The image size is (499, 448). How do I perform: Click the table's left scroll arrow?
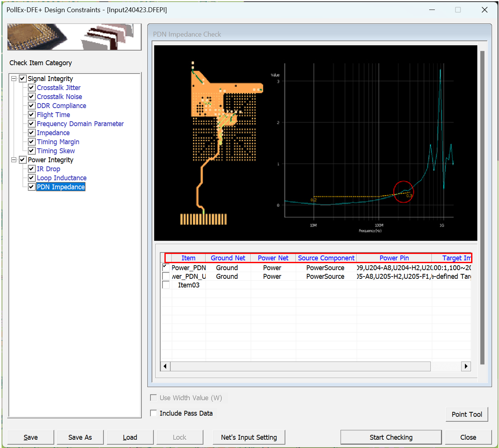tap(165, 366)
